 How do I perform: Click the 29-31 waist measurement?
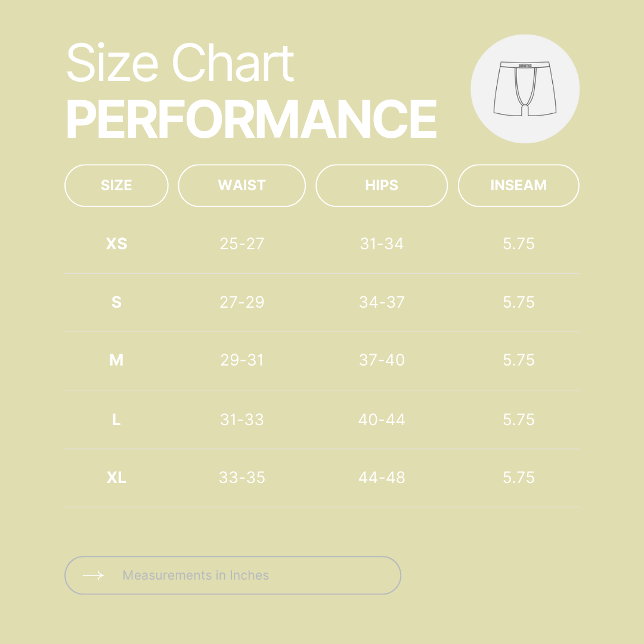[x=241, y=360]
